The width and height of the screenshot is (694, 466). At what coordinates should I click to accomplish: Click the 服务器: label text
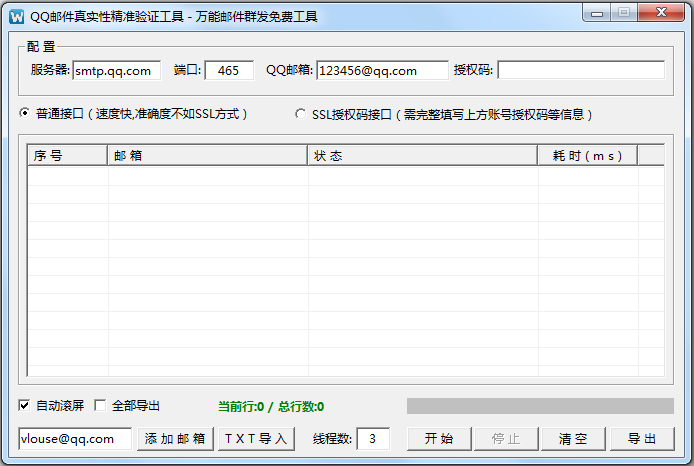point(50,69)
